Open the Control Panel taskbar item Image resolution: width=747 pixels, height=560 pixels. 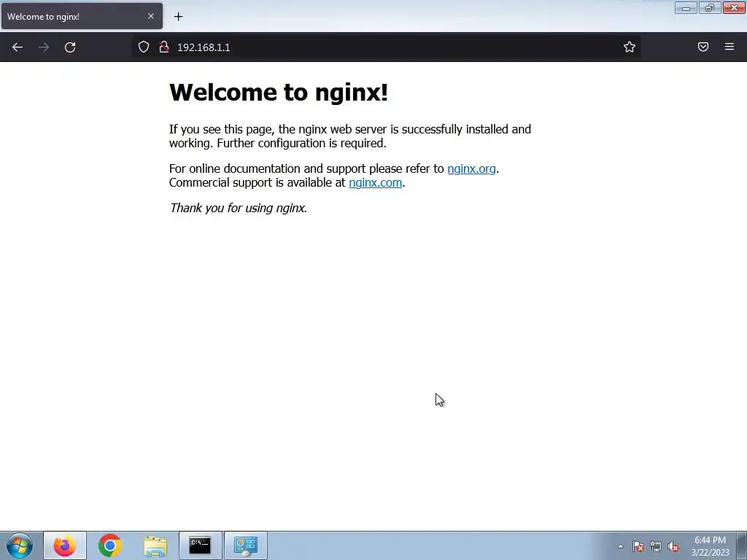(246, 545)
